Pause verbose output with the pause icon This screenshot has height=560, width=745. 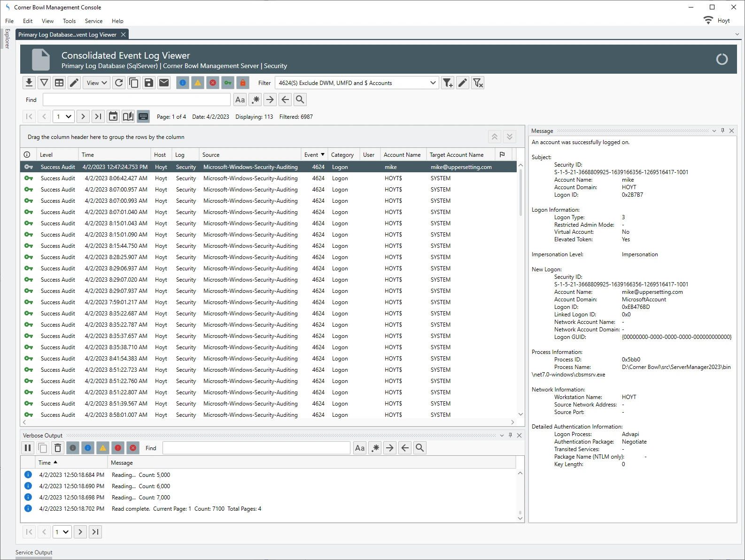coord(28,448)
